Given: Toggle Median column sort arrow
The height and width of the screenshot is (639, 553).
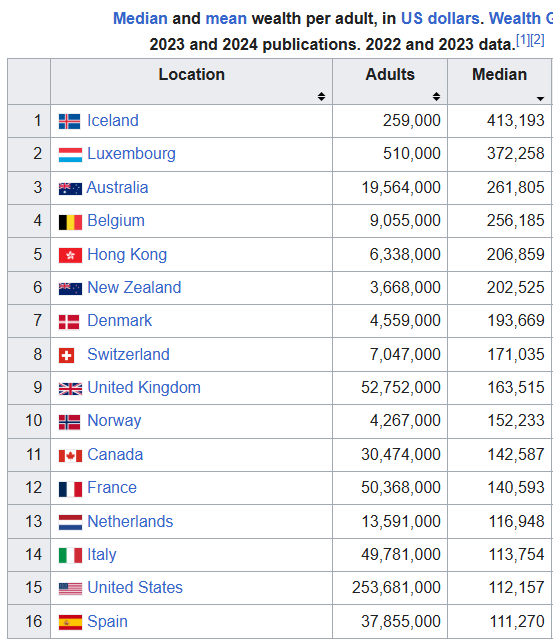Looking at the screenshot, I should [540, 99].
